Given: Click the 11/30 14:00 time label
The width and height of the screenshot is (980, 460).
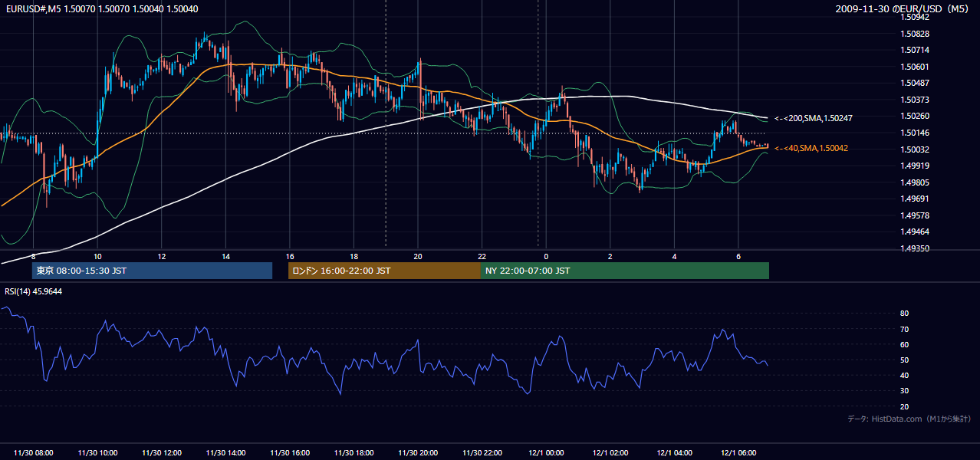Looking at the screenshot, I should [x=225, y=453].
